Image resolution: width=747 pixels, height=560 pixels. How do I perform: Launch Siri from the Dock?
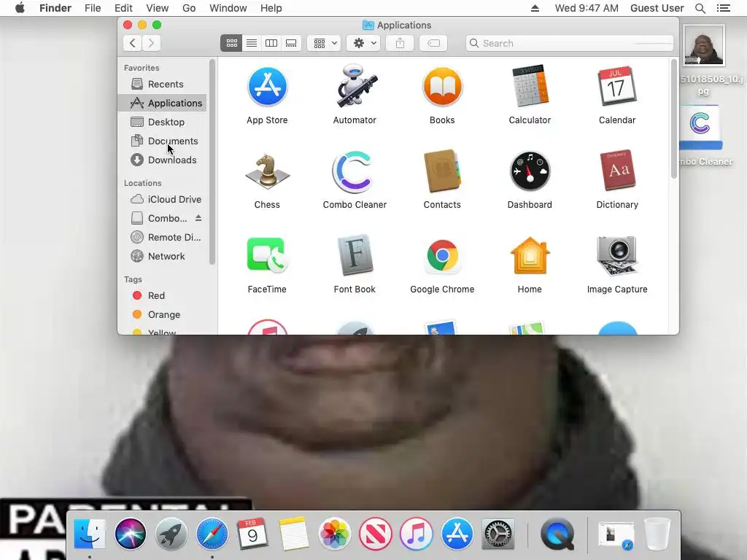130,534
